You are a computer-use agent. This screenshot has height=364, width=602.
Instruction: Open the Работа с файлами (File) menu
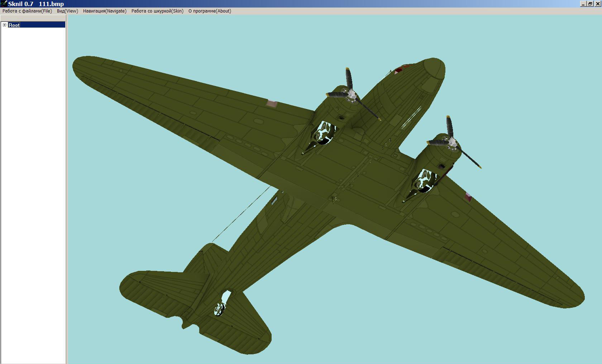click(27, 11)
